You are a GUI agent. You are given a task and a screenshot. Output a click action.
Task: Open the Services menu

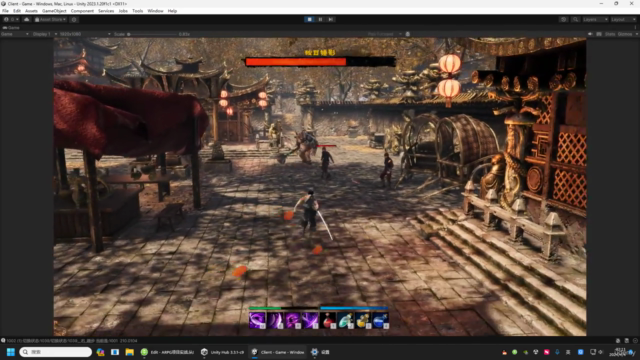106,11
